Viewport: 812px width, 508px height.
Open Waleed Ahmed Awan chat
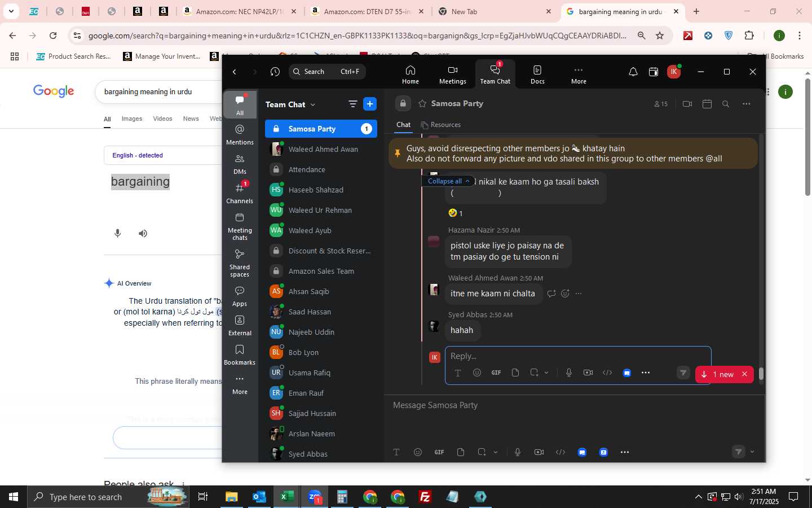pos(321,149)
